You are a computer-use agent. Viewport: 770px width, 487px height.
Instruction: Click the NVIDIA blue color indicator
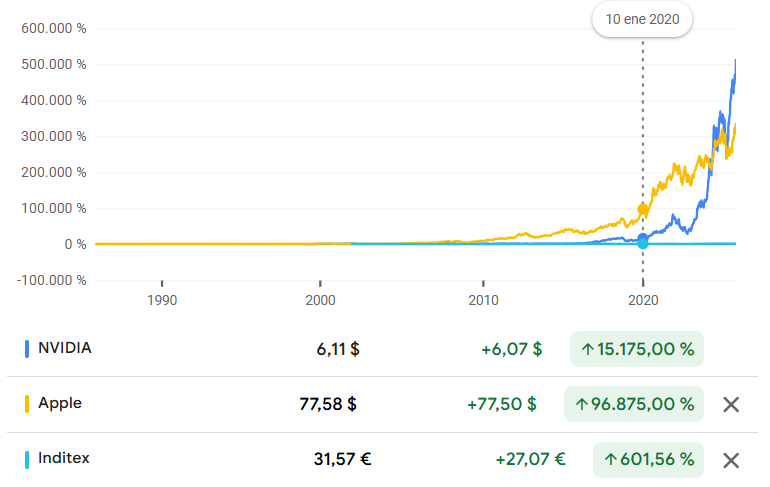tap(26, 349)
